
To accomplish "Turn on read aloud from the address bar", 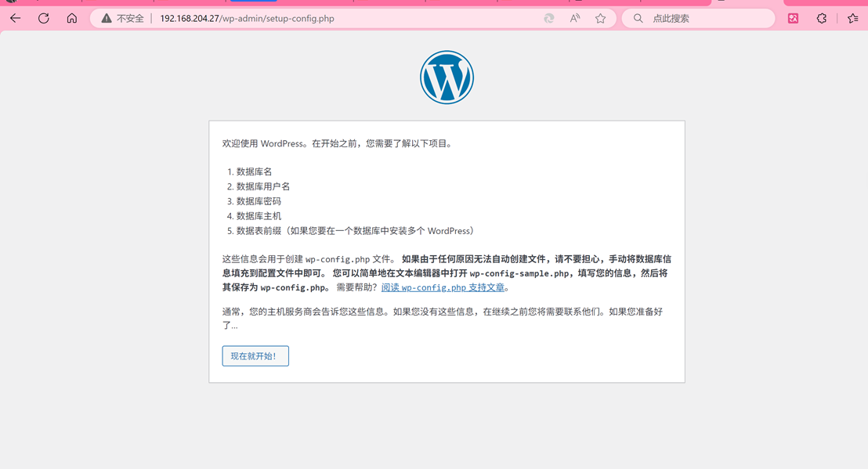I will 574,18.
